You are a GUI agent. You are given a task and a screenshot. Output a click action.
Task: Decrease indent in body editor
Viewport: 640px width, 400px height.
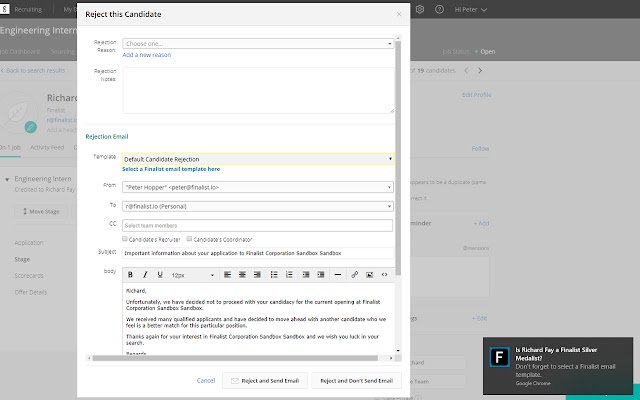(306, 275)
